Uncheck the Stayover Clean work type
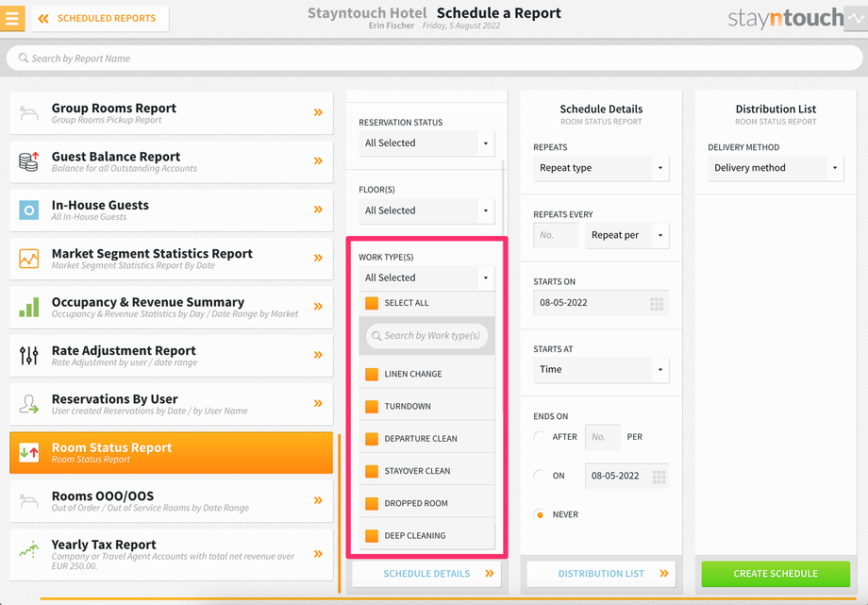The image size is (868, 605). [372, 471]
